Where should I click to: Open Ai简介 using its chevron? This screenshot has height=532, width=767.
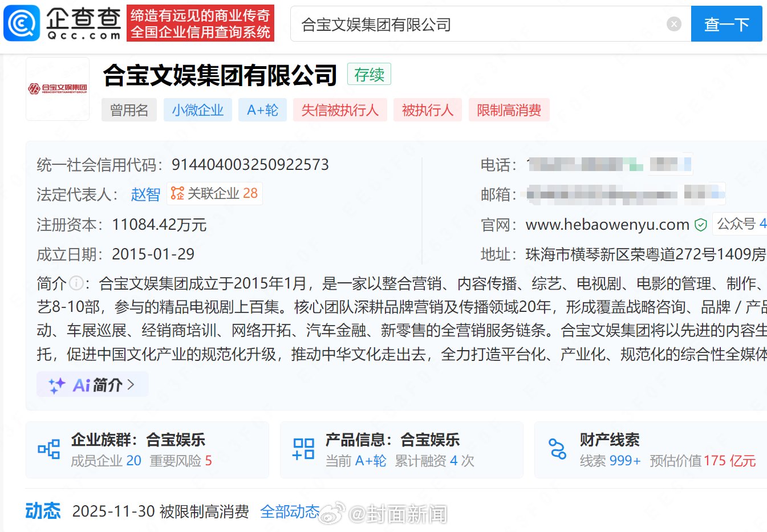[x=131, y=384]
